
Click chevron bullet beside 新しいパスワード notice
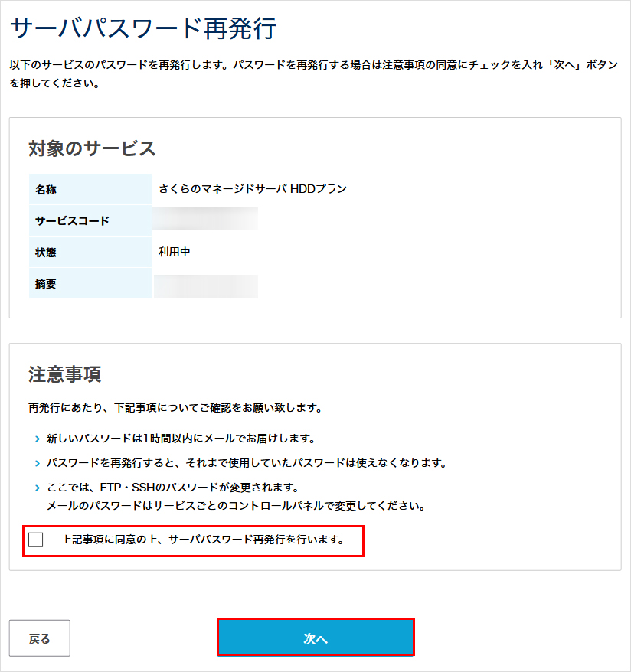coord(38,439)
